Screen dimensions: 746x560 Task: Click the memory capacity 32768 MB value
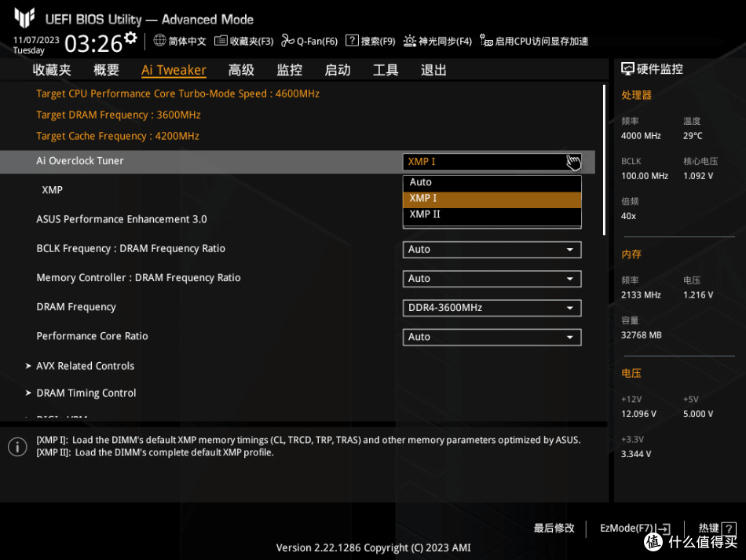[x=642, y=335]
